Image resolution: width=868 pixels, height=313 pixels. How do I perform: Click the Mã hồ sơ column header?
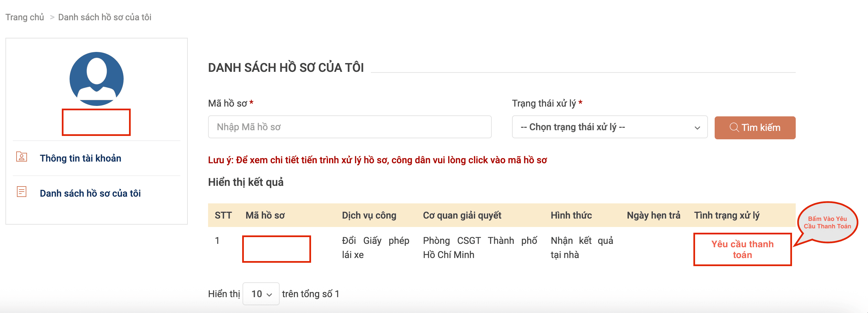pyautogui.click(x=265, y=215)
